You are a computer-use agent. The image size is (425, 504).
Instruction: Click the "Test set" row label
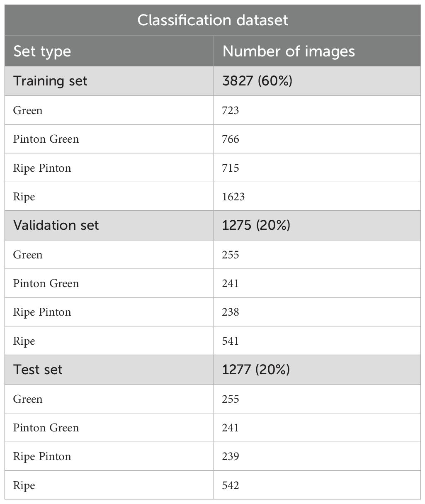[38, 370]
